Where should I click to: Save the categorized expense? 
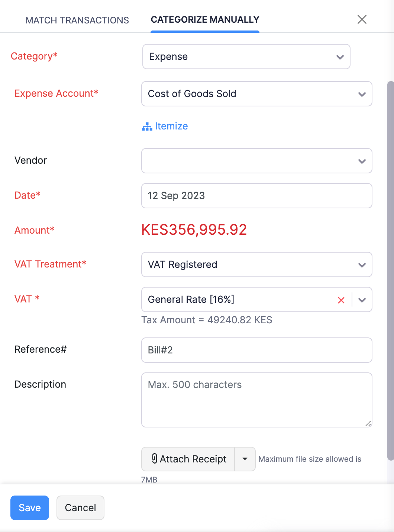click(29, 507)
